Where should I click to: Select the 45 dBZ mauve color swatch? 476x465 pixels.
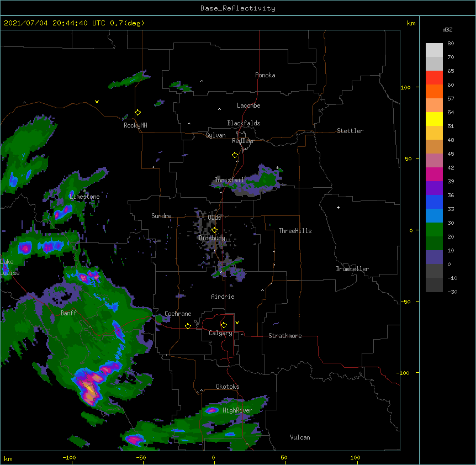[x=434, y=160]
